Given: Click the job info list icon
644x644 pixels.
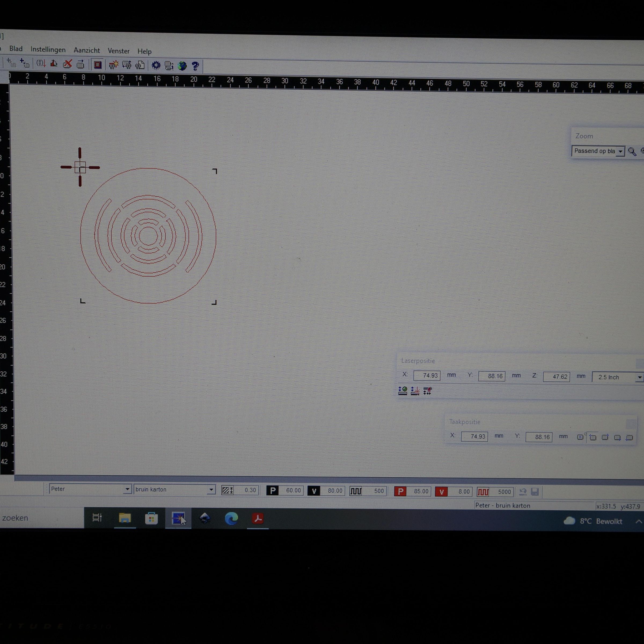Looking at the screenshot, I should 169,66.
